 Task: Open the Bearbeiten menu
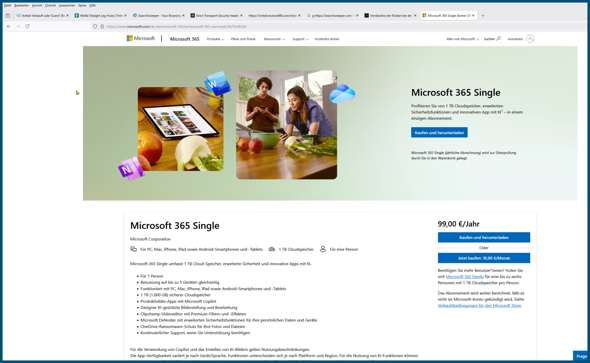21,5
